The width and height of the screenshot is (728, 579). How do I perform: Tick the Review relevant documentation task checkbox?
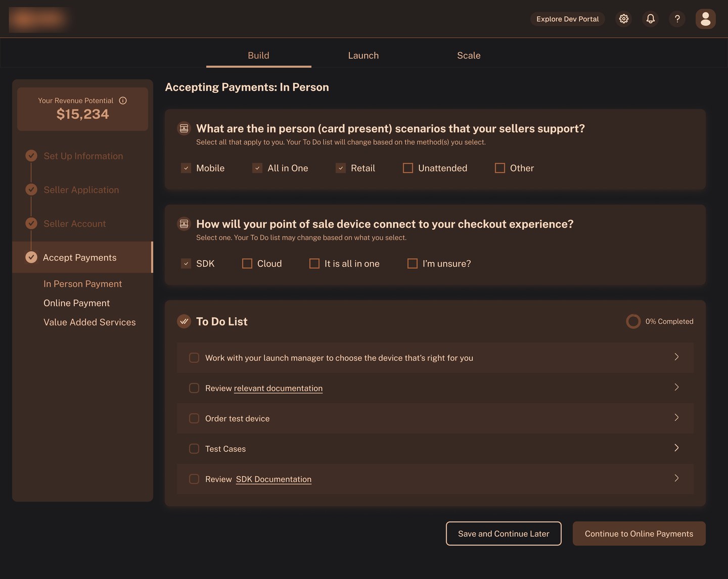(x=194, y=388)
